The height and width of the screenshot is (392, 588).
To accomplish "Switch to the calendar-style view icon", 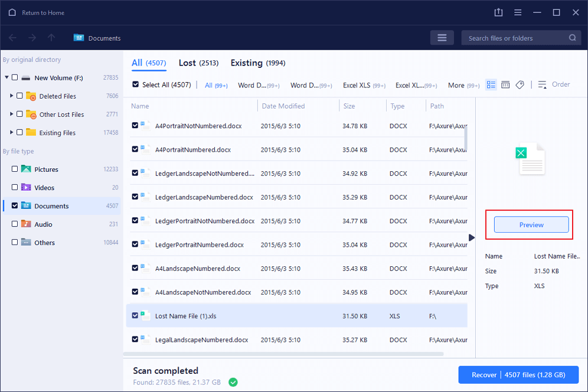I will coord(505,85).
